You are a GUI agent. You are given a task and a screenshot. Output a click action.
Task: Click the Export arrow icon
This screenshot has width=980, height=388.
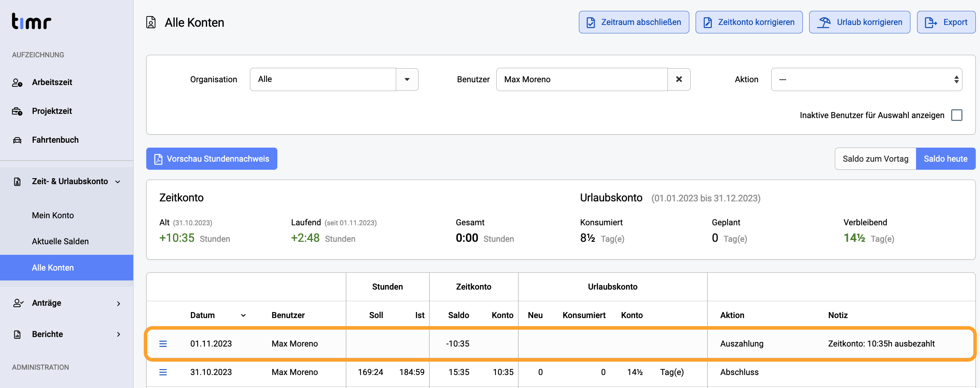click(x=930, y=22)
